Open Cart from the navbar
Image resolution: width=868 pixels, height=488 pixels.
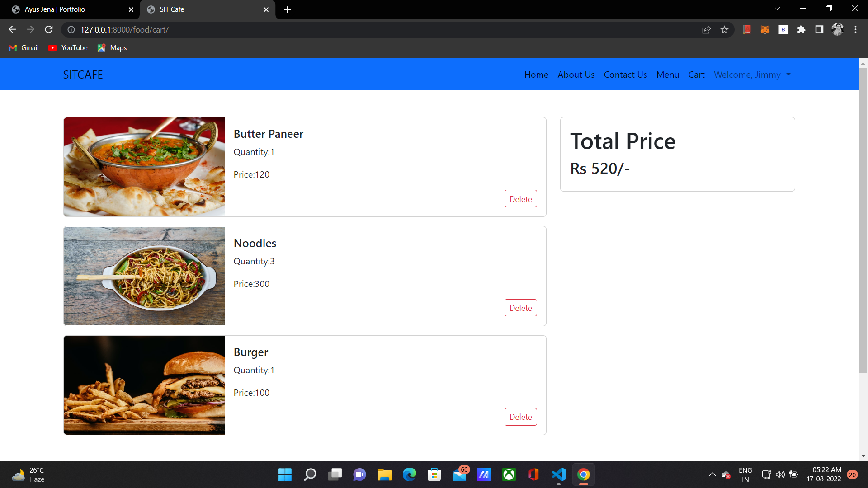tap(696, 75)
